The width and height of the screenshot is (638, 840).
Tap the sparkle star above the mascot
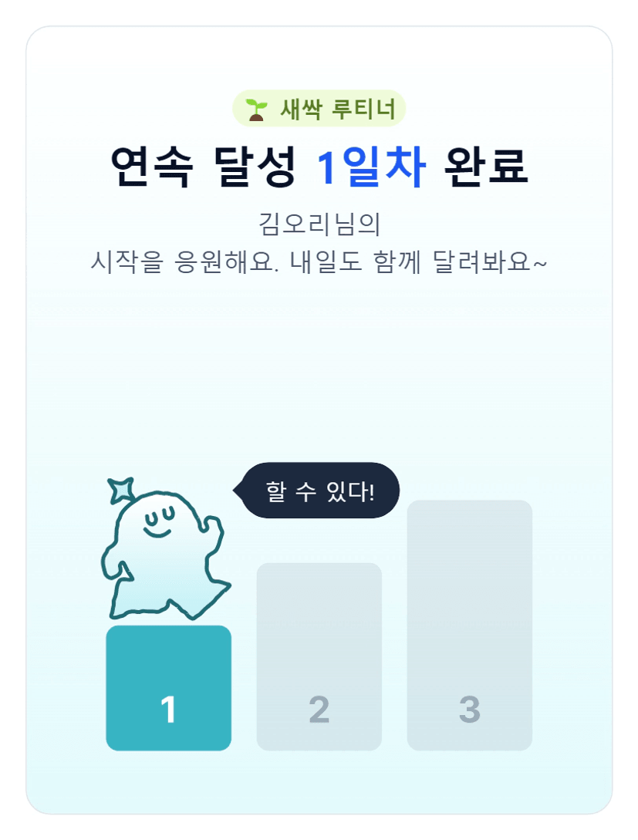[120, 490]
